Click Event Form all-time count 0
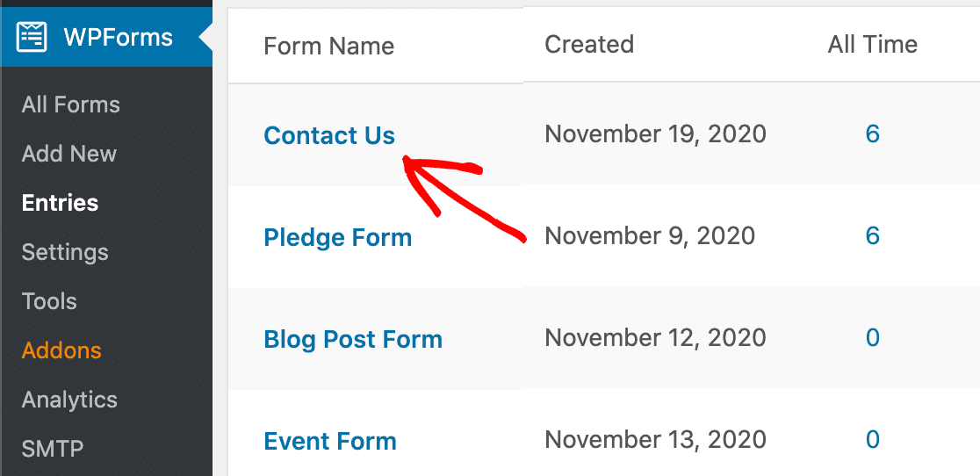This screenshot has height=476, width=980. coord(872,439)
